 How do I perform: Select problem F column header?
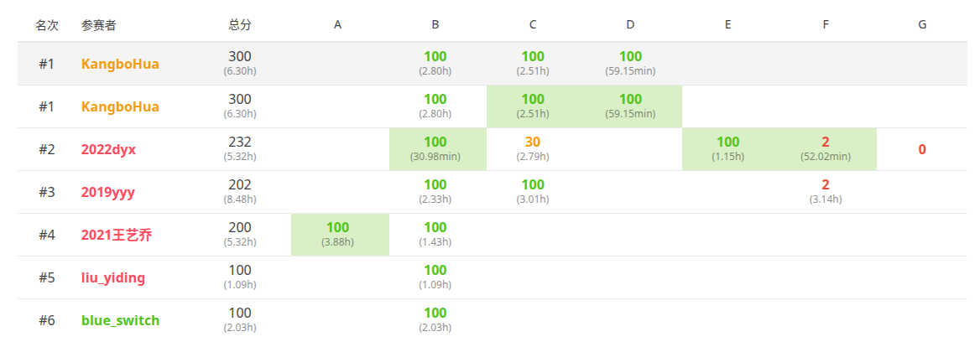click(826, 25)
